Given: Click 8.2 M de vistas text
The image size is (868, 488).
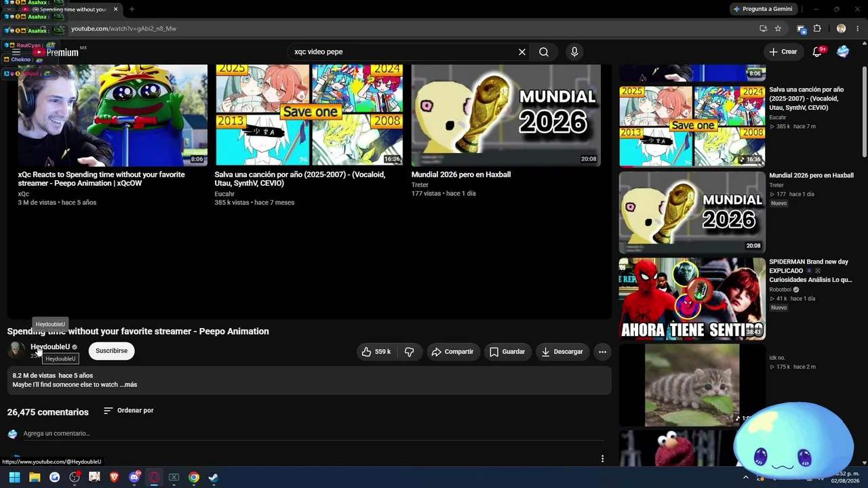Looking at the screenshot, I should 34,375.
